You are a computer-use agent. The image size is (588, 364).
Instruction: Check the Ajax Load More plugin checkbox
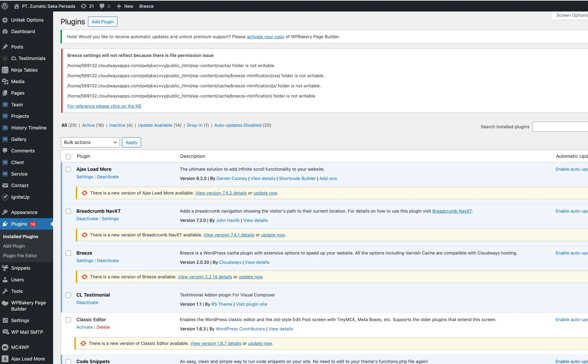point(68,169)
